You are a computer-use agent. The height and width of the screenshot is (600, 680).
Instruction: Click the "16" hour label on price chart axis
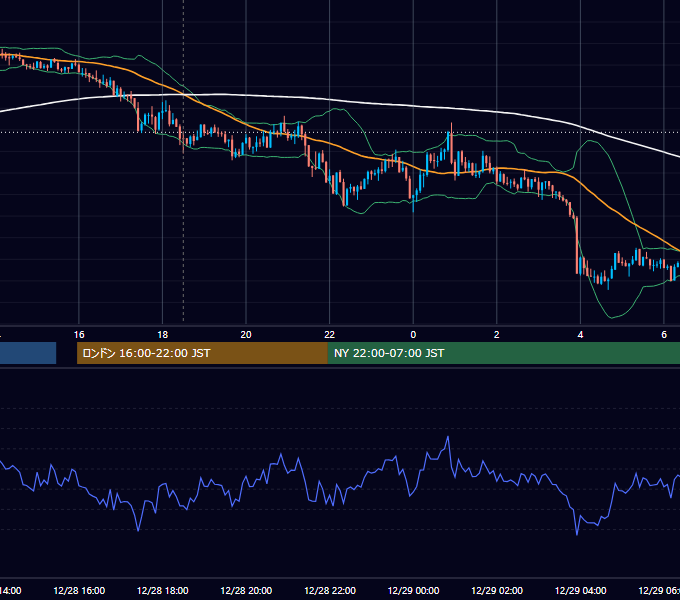point(79,334)
